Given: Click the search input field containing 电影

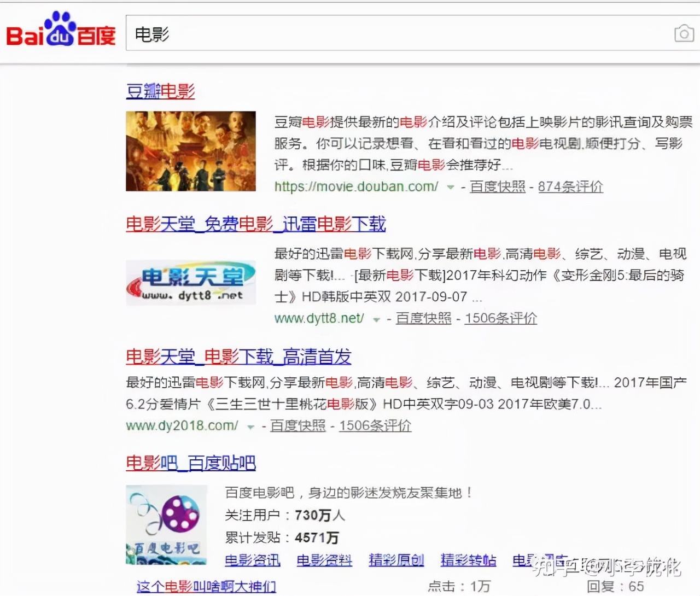Looking at the screenshot, I should tap(383, 34).
